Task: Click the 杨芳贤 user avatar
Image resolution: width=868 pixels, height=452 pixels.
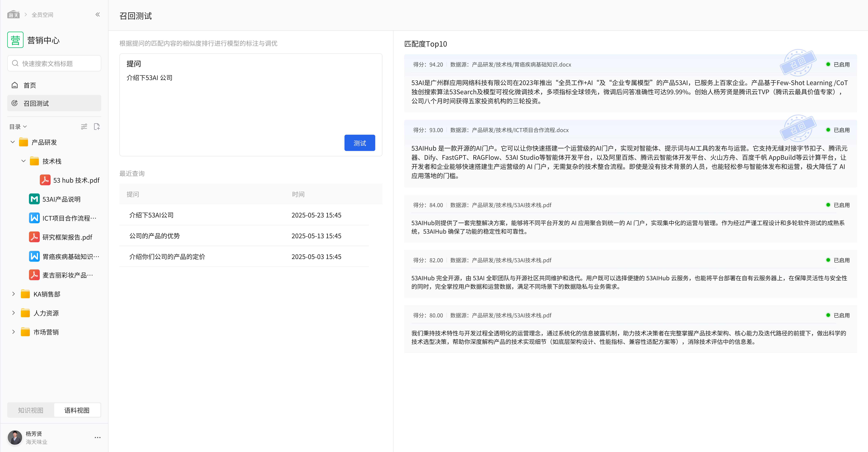Action: tap(15, 438)
